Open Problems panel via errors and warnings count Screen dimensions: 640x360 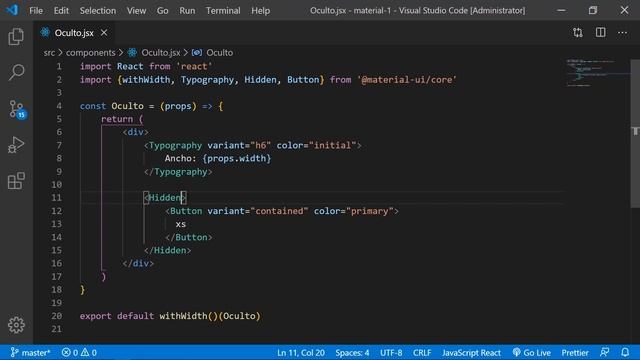point(79,352)
